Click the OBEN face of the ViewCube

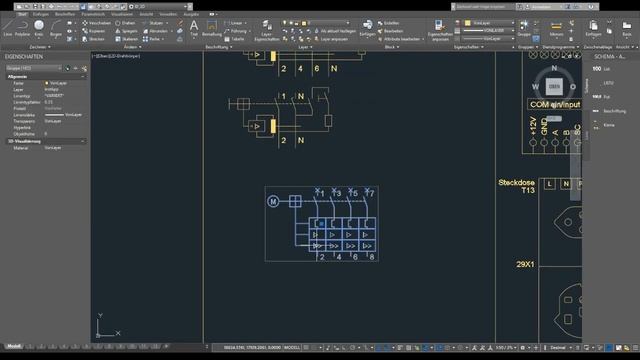tap(554, 87)
